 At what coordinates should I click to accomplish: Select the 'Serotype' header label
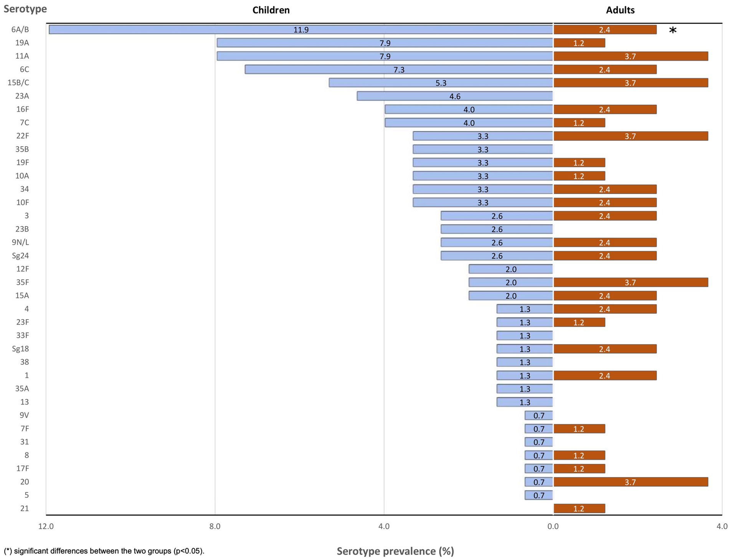tap(25, 9)
